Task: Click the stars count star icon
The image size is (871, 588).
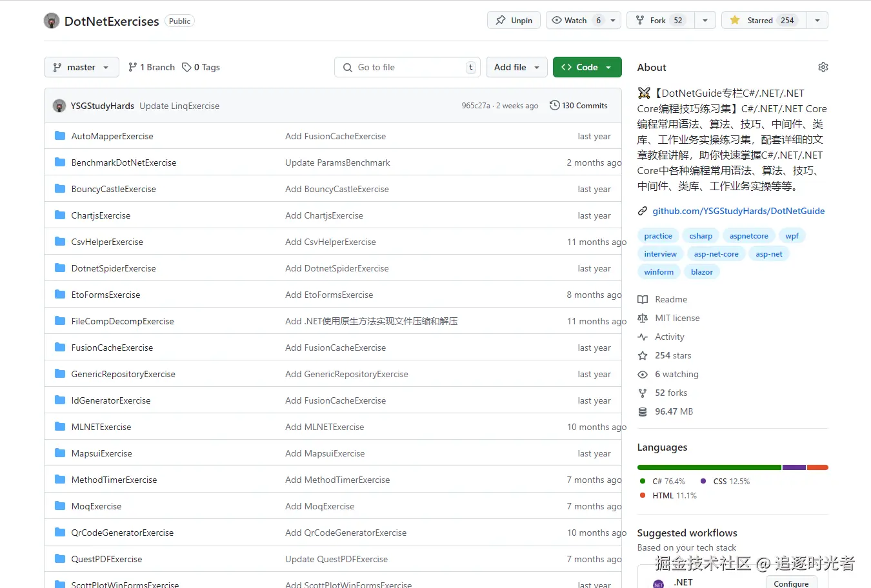Action: (643, 355)
